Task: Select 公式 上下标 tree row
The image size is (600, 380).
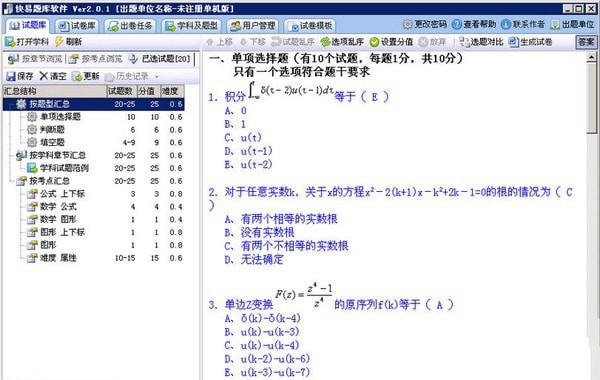Action: (94, 194)
